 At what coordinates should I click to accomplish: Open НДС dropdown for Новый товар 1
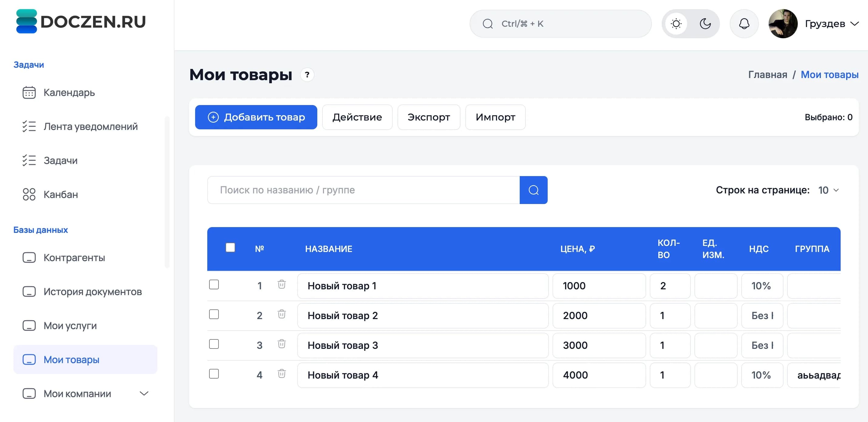[762, 286]
